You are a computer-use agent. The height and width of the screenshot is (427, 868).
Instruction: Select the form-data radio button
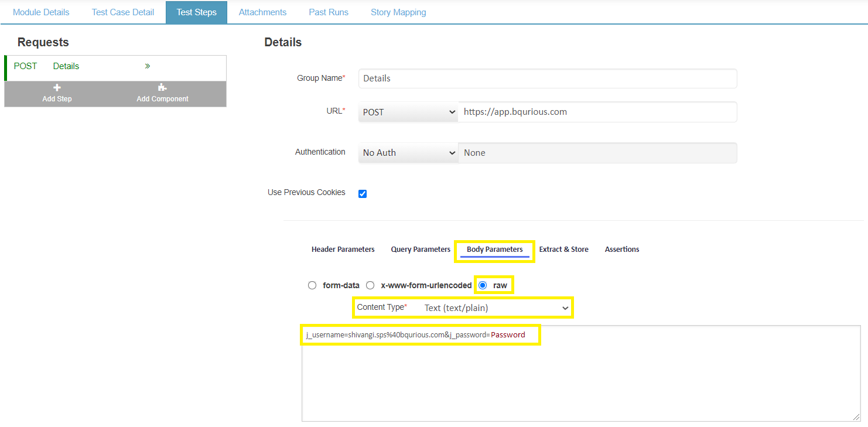coord(312,285)
